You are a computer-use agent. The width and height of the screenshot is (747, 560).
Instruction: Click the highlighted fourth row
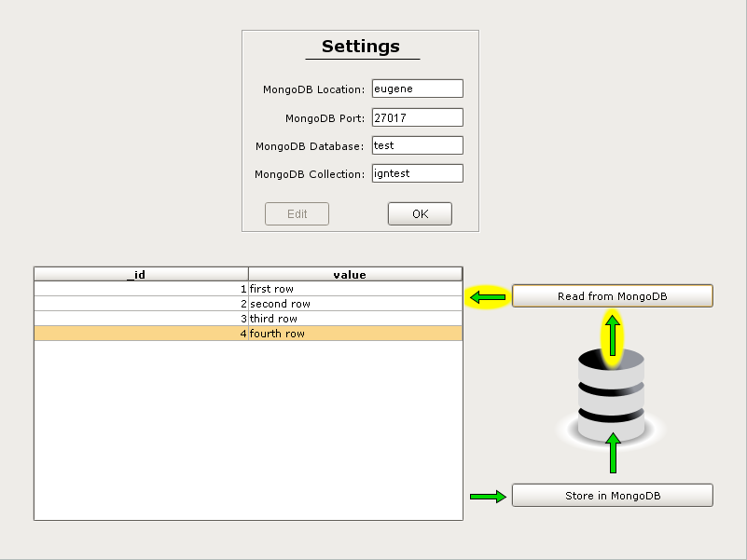click(x=247, y=334)
